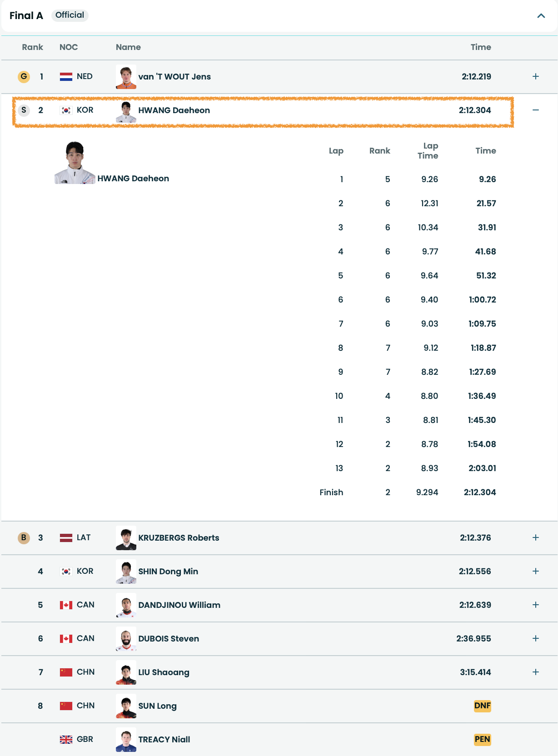The width and height of the screenshot is (558, 756).
Task: Click the Latvia flag icon
Action: pyautogui.click(x=66, y=538)
